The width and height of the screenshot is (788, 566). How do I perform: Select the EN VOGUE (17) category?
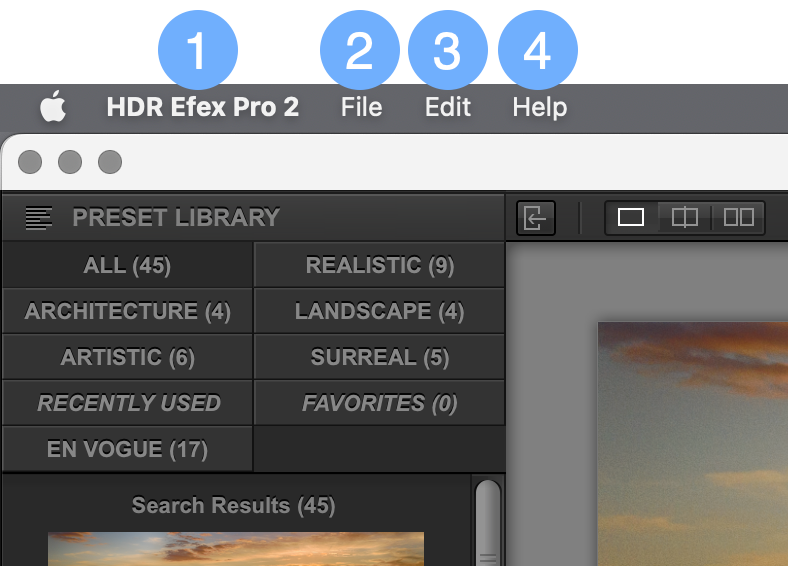127,449
